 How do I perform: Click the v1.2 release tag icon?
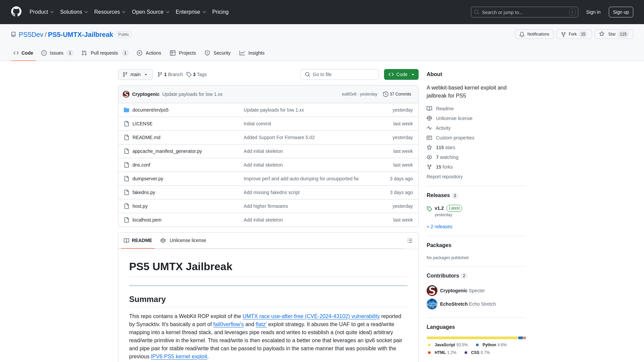(x=429, y=209)
